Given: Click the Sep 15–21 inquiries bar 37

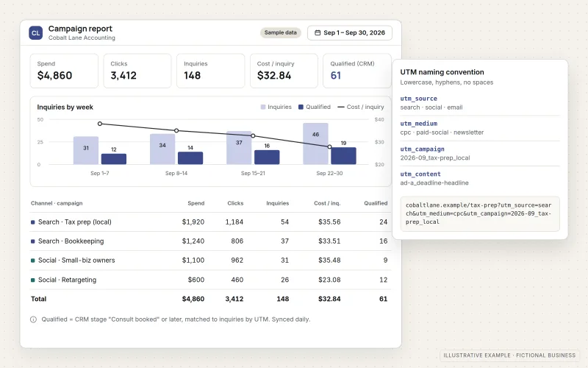Looking at the screenshot, I should [239, 148].
